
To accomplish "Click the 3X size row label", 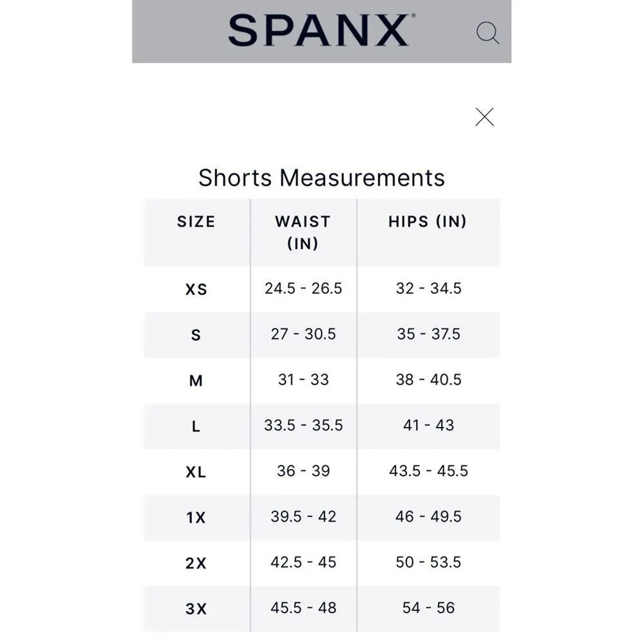I will pos(196,609).
